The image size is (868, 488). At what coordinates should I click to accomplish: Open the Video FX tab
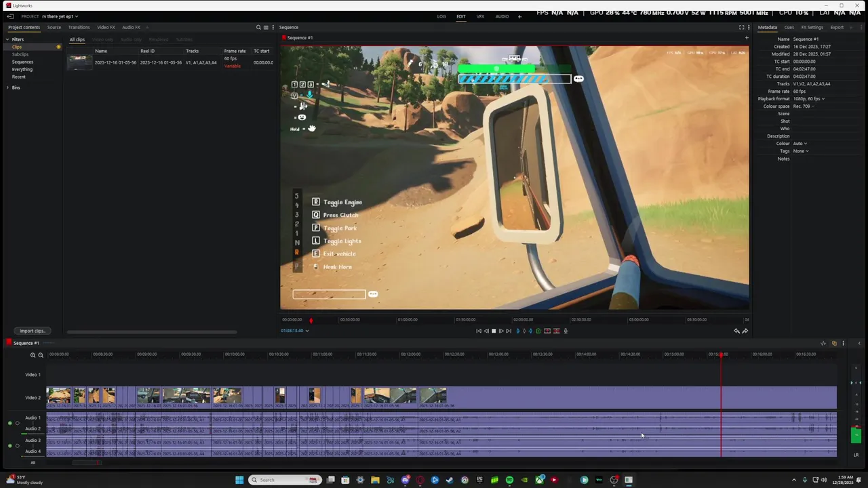click(x=106, y=27)
